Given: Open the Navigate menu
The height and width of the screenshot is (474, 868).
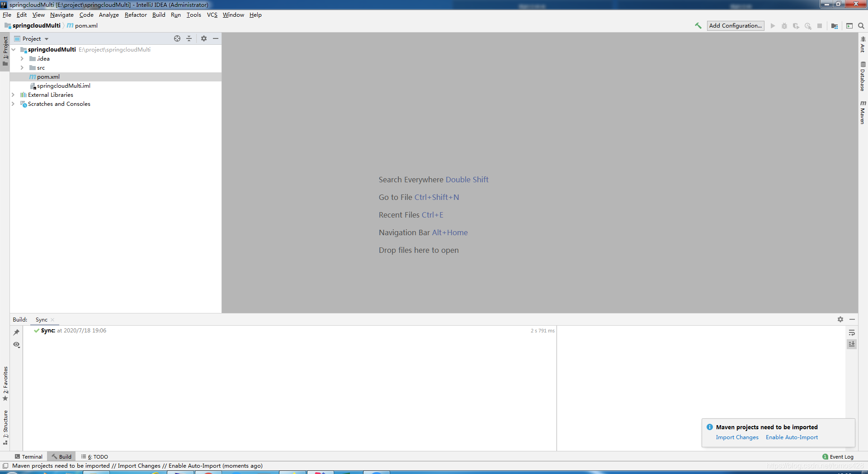Looking at the screenshot, I should coord(62,15).
